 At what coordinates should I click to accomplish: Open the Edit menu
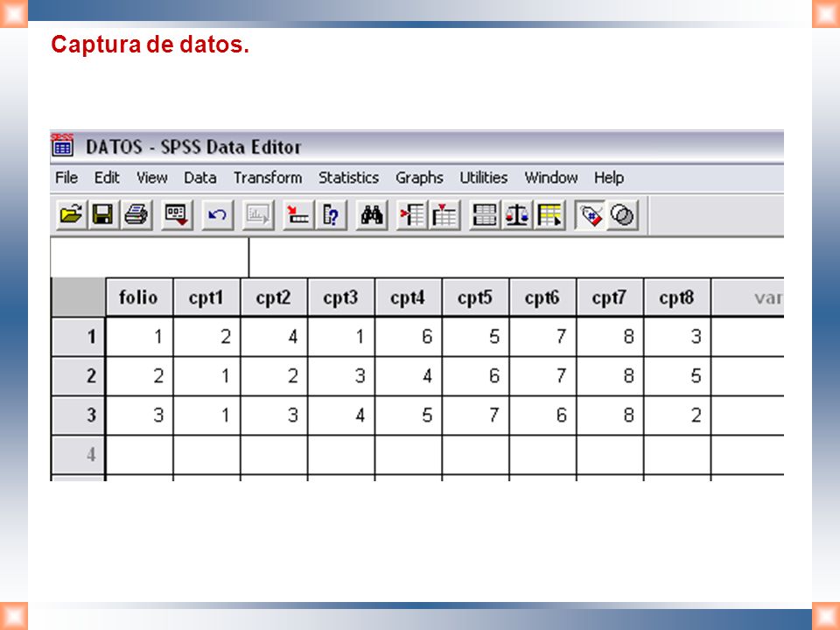107,178
